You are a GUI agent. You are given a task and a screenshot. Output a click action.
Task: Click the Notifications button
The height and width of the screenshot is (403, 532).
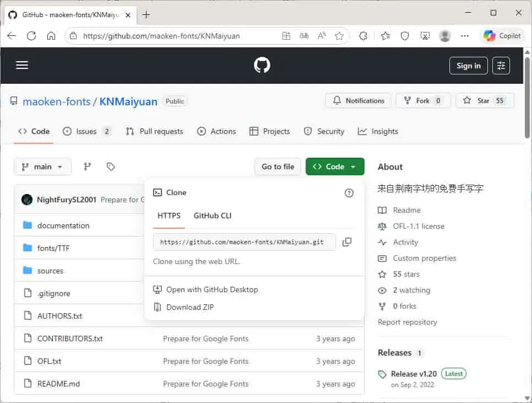(x=359, y=101)
